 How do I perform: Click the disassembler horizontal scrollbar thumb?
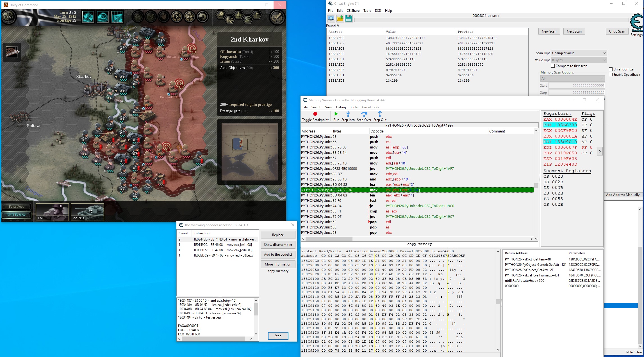329,239
